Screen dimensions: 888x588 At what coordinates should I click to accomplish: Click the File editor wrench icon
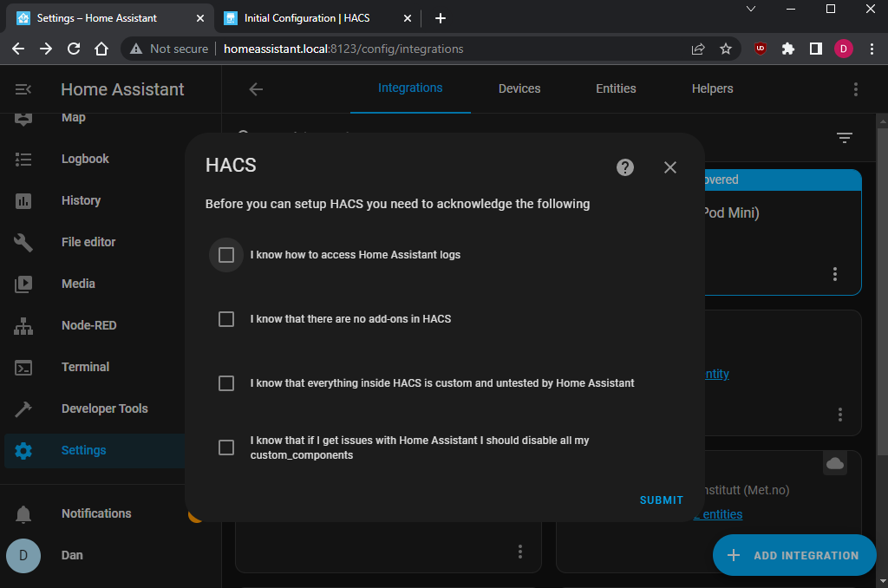23,243
